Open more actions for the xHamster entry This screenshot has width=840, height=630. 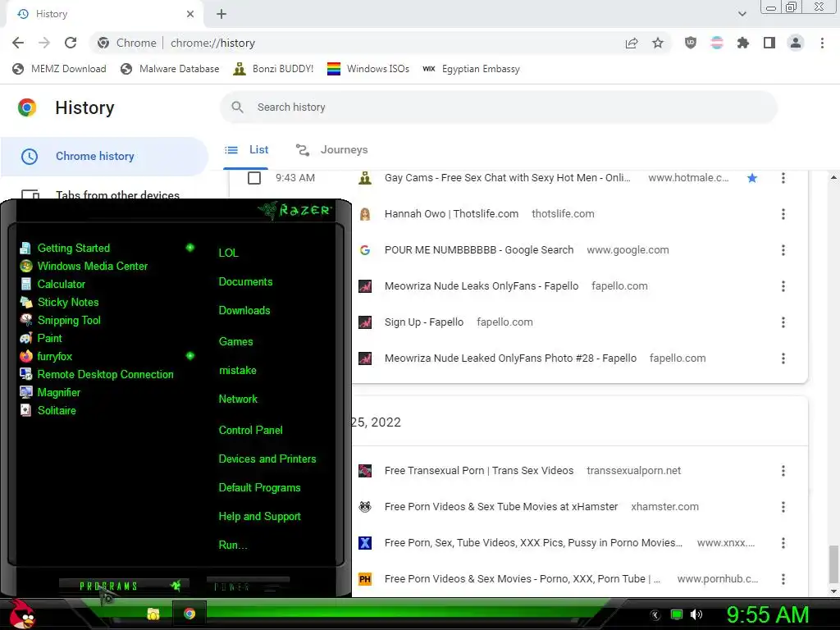[x=783, y=507]
